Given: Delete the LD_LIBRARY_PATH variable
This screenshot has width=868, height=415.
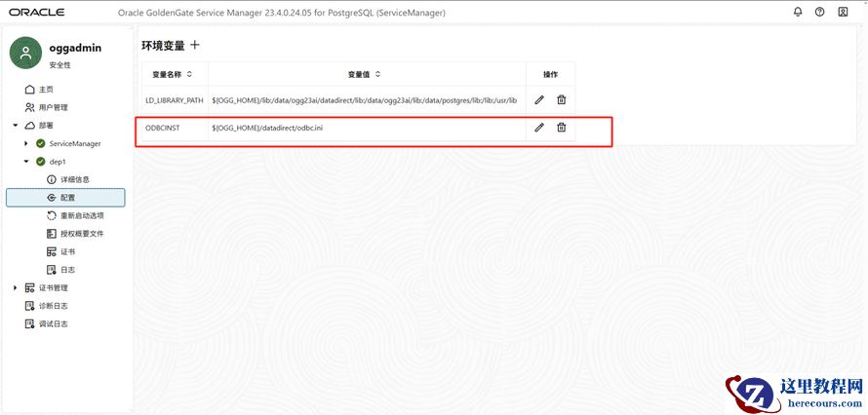Looking at the screenshot, I should [x=562, y=100].
